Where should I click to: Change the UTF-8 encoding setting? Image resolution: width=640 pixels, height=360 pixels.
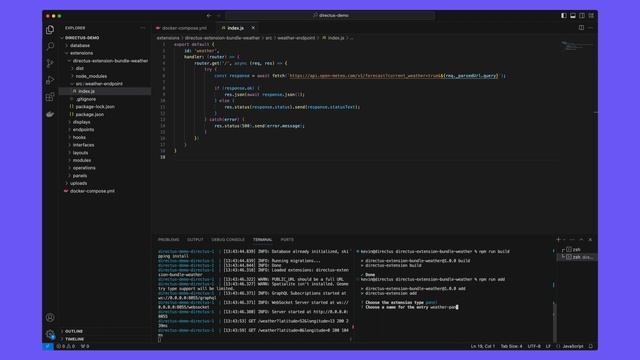534,346
